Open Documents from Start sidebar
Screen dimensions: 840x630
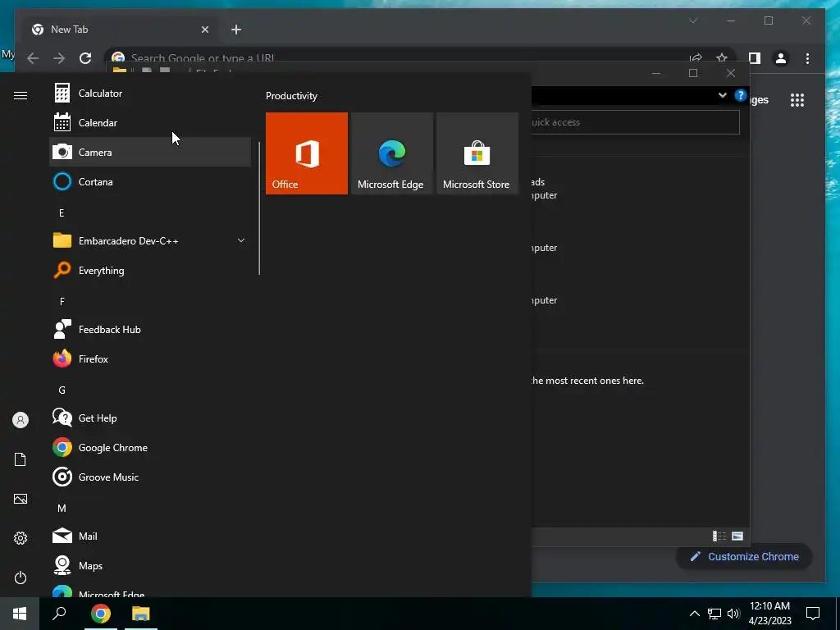click(x=21, y=459)
